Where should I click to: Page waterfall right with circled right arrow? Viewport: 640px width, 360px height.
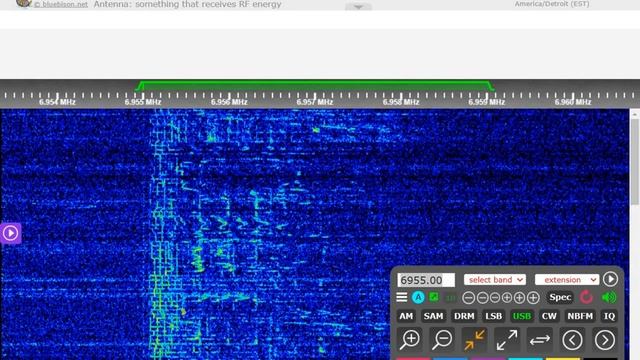(604, 340)
